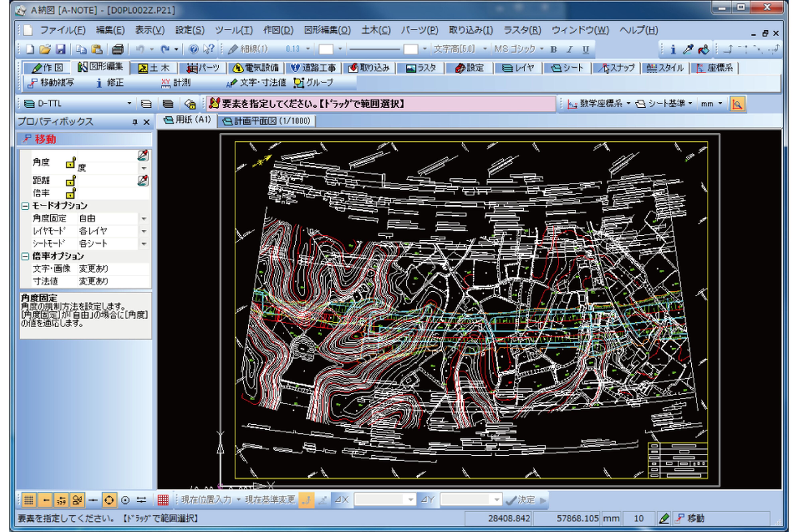Click the Save floppy disk icon

60,49
